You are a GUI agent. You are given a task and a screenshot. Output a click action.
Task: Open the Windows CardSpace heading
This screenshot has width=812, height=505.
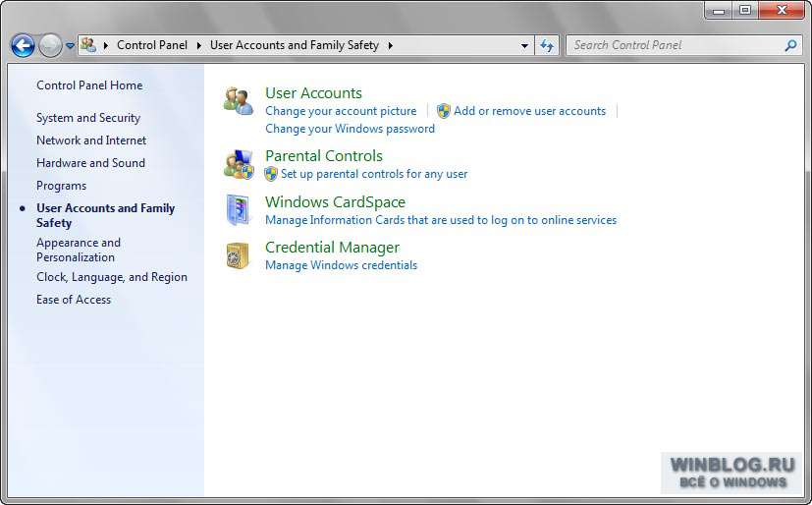click(335, 202)
